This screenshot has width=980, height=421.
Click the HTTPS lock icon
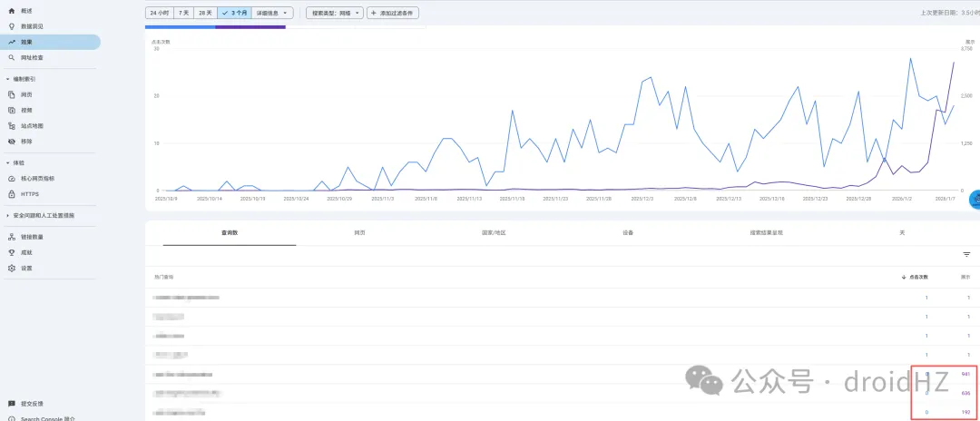[x=12, y=194]
